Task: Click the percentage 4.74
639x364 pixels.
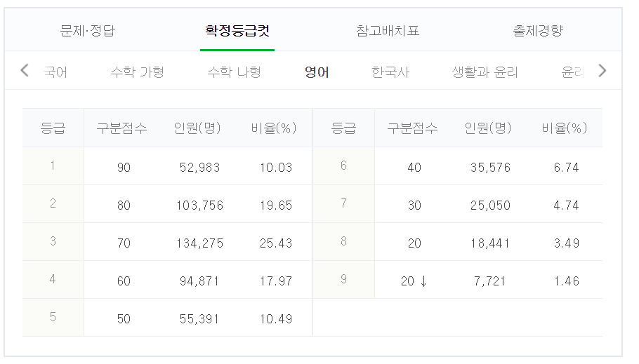Action: tap(567, 205)
